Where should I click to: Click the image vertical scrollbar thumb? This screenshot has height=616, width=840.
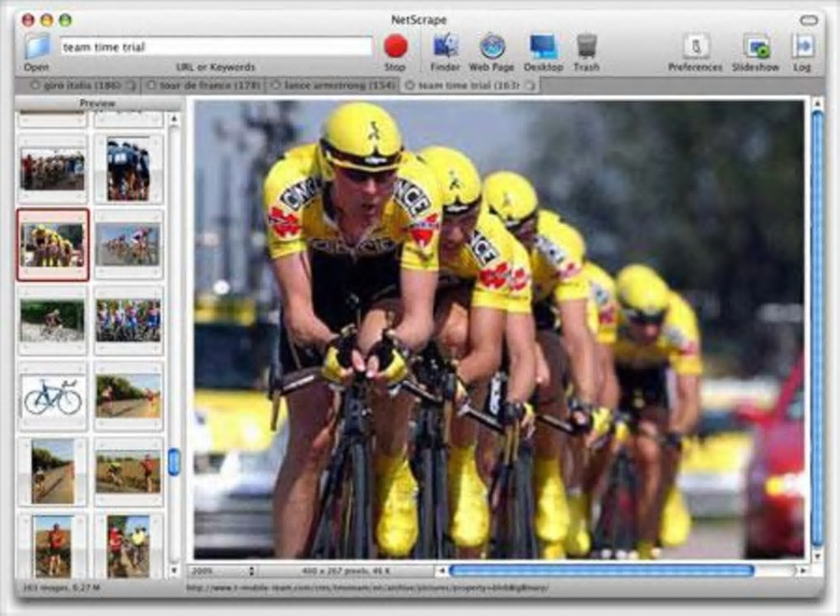tap(817, 329)
